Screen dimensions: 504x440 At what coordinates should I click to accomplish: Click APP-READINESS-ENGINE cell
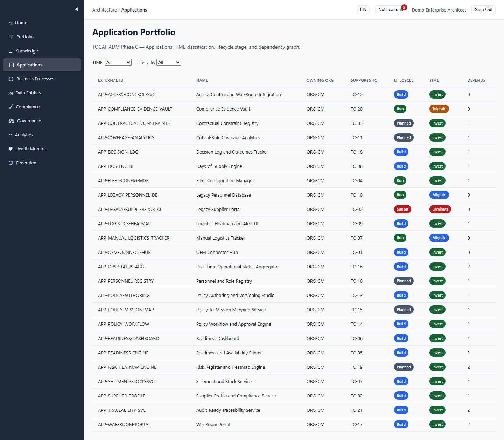pos(123,353)
